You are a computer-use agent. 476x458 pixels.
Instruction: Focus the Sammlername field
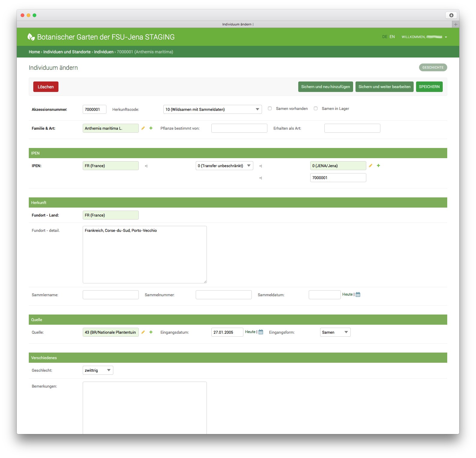click(111, 295)
